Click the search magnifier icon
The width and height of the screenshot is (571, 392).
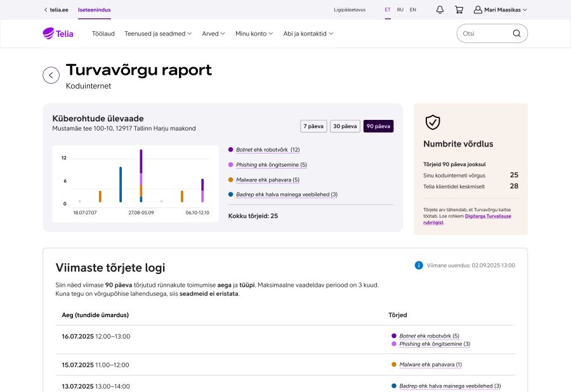pos(516,34)
